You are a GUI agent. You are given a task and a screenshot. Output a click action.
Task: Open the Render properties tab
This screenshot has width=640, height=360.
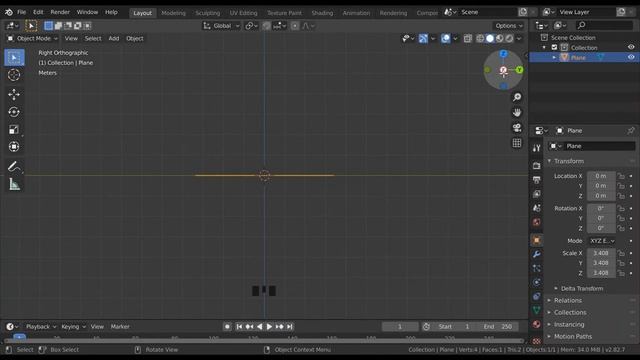536,166
